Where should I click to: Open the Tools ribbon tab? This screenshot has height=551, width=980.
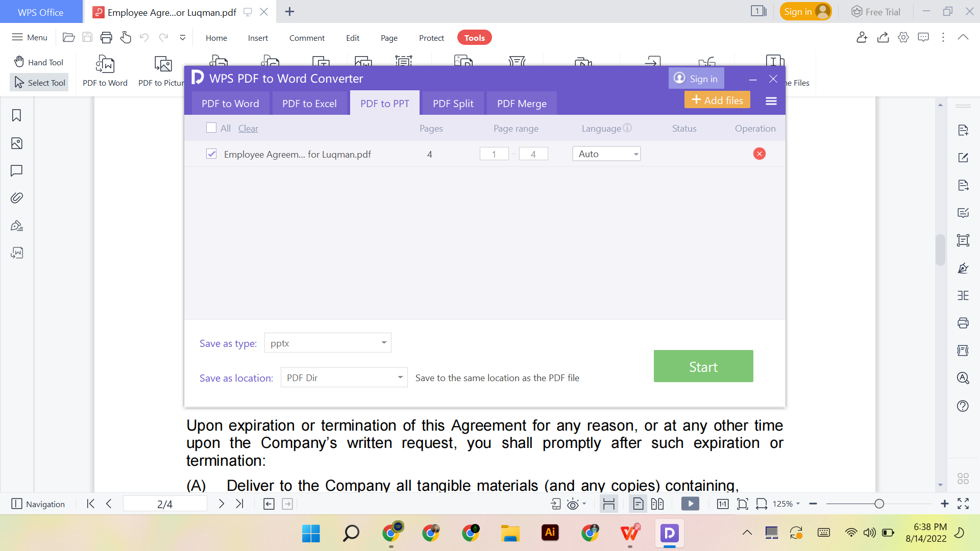(474, 37)
